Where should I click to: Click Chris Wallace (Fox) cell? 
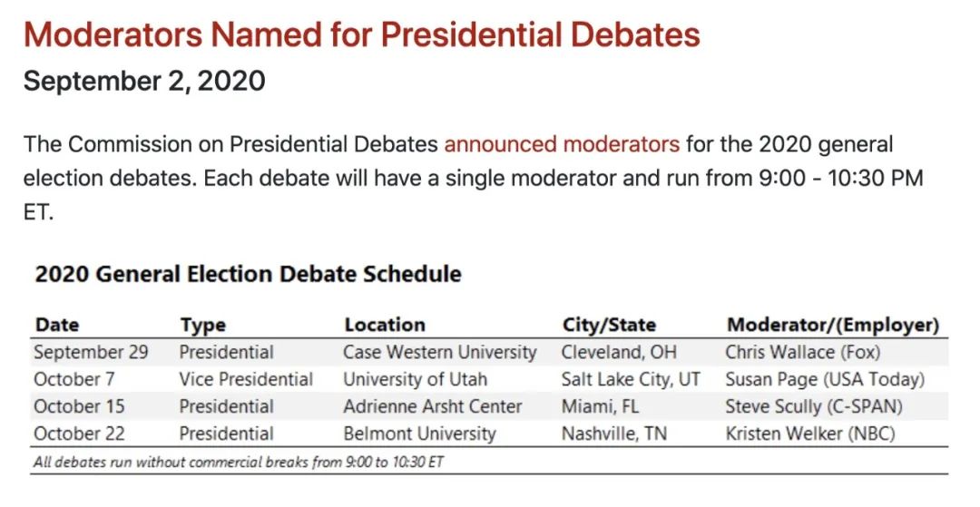coord(802,352)
